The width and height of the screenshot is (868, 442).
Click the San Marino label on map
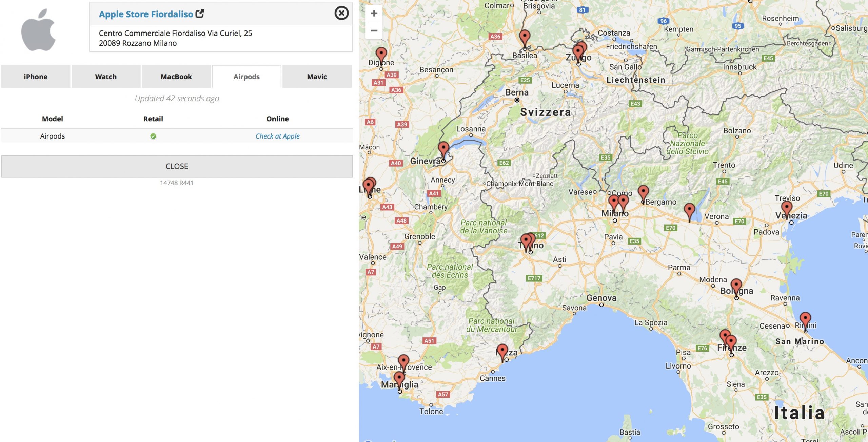[x=800, y=341]
